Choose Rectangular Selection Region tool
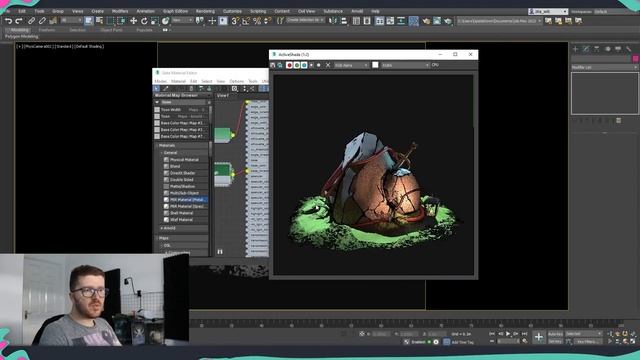Image resolution: width=640 pixels, height=360 pixels. click(x=110, y=20)
